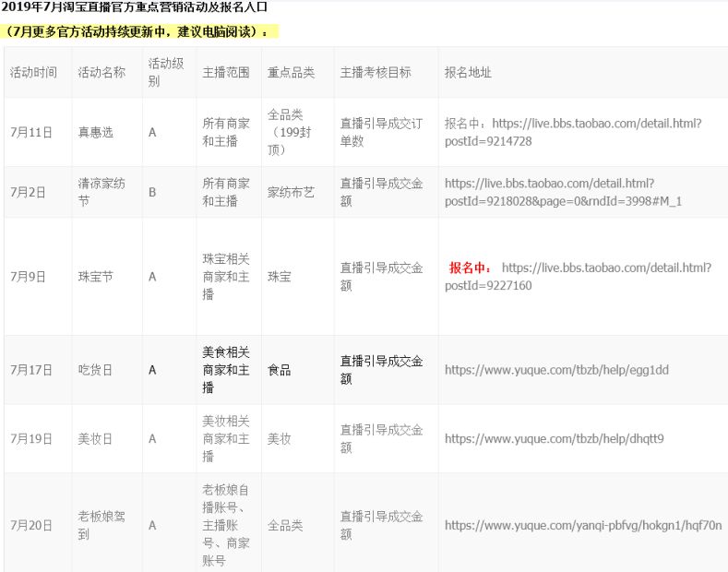728x572 pixels.
Task: Click the 珠宝 category cell
Action: pyautogui.click(x=280, y=277)
